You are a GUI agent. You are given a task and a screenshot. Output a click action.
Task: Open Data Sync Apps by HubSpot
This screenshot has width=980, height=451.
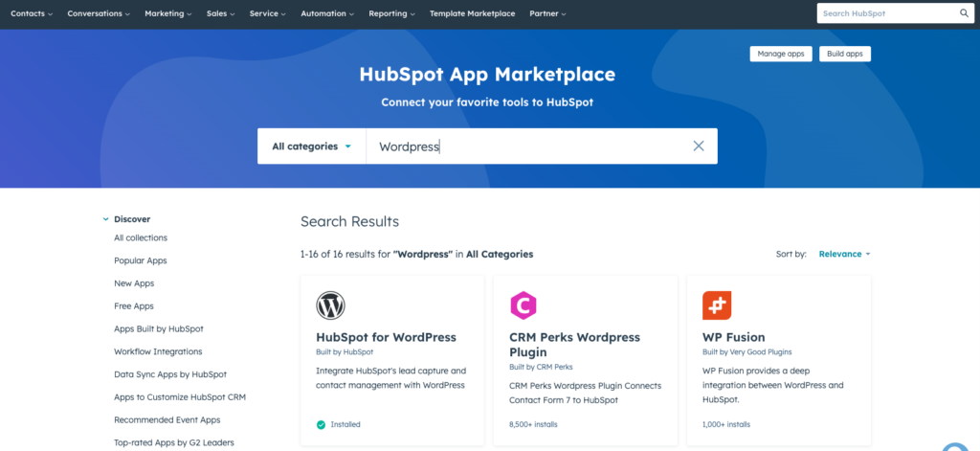pos(170,374)
